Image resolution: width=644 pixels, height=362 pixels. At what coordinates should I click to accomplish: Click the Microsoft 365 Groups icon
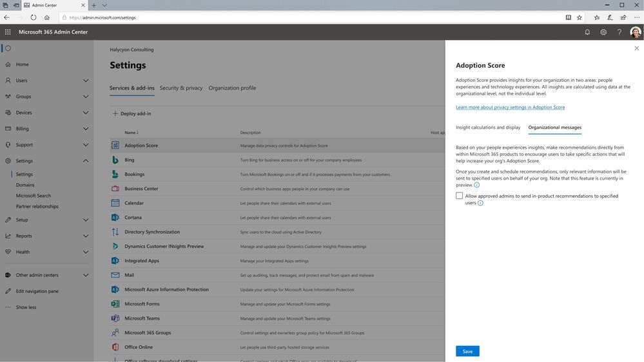[115, 332]
